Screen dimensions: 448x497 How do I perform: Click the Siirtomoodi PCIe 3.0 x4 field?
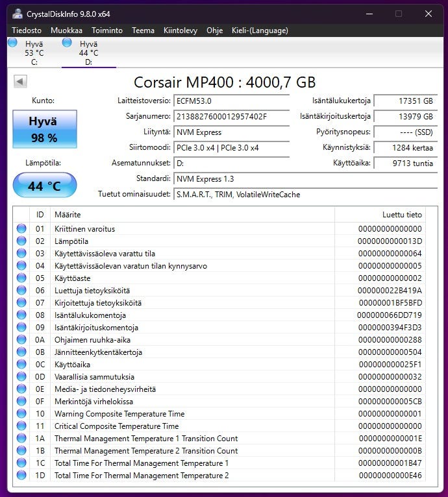(231, 148)
